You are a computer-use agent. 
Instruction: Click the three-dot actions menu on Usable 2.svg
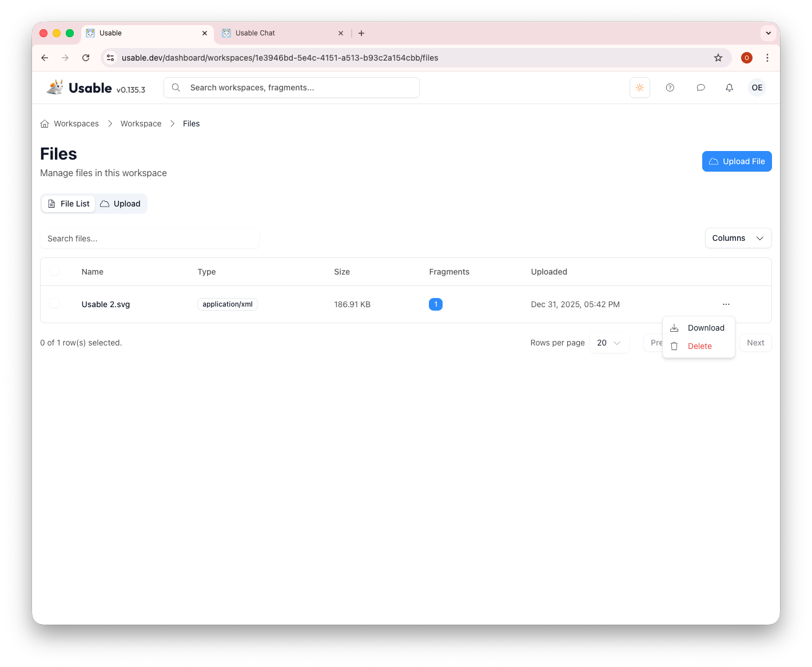[x=726, y=304]
